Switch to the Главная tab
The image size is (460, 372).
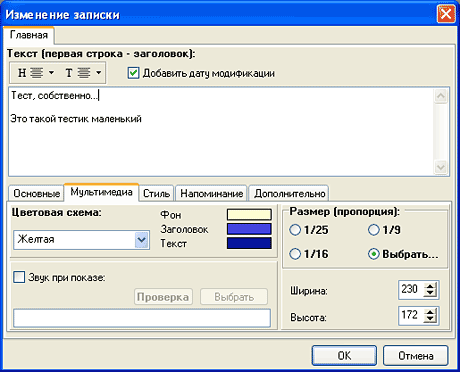coord(29,35)
